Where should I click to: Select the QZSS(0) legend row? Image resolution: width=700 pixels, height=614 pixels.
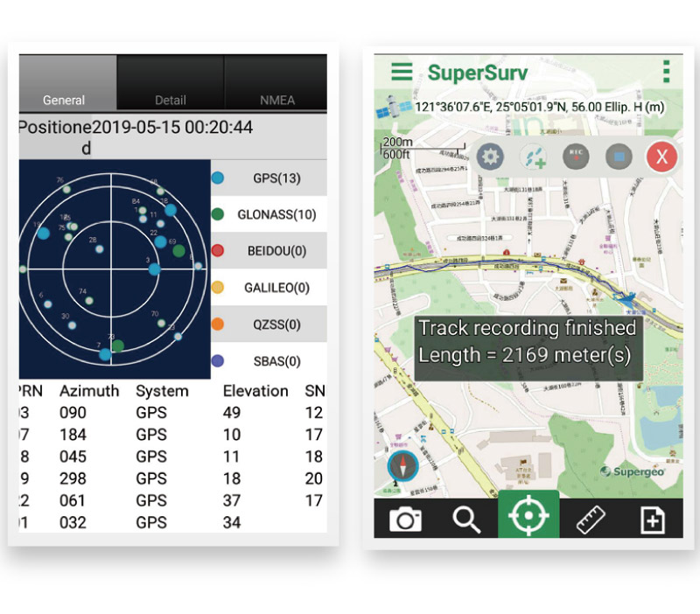(x=269, y=324)
